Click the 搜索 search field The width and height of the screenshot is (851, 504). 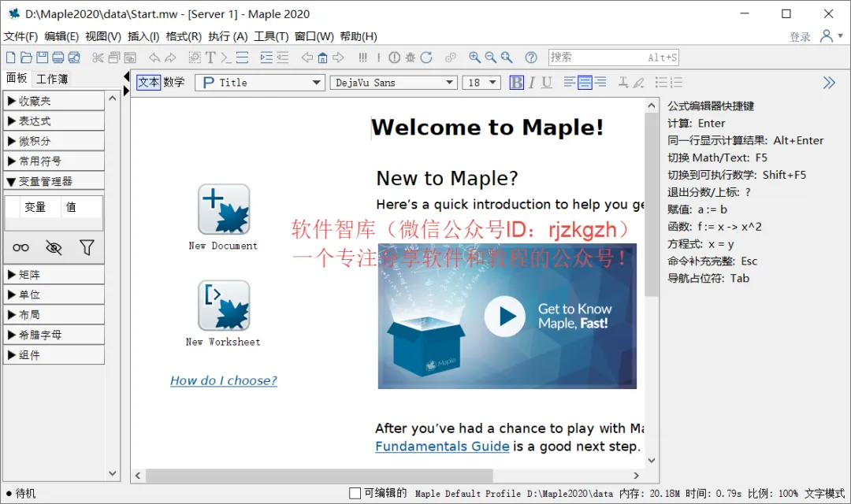tap(613, 57)
